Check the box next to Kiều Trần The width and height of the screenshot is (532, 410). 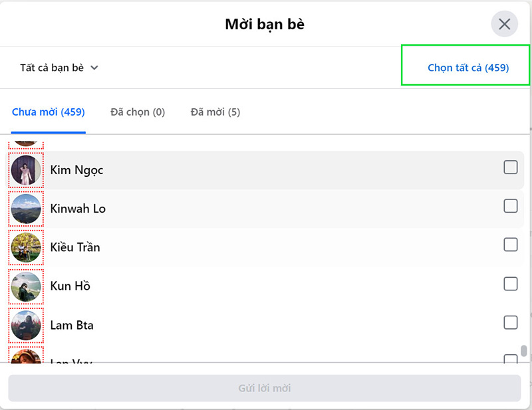510,245
